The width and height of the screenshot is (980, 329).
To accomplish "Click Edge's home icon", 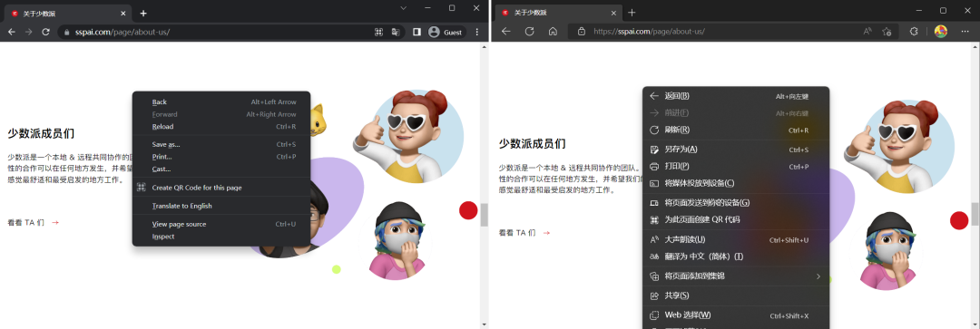I will (553, 31).
